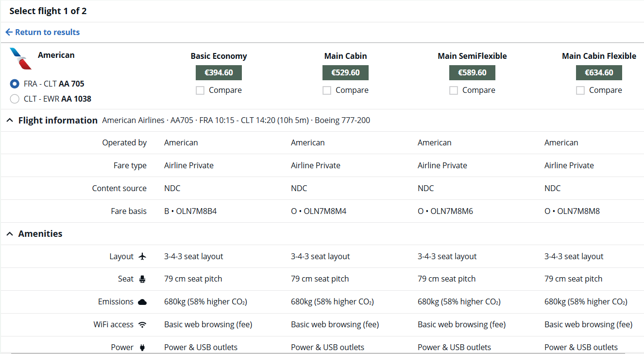Click the Main Cabin column heading
Viewport: 644px width, 354px height.
[345, 56]
